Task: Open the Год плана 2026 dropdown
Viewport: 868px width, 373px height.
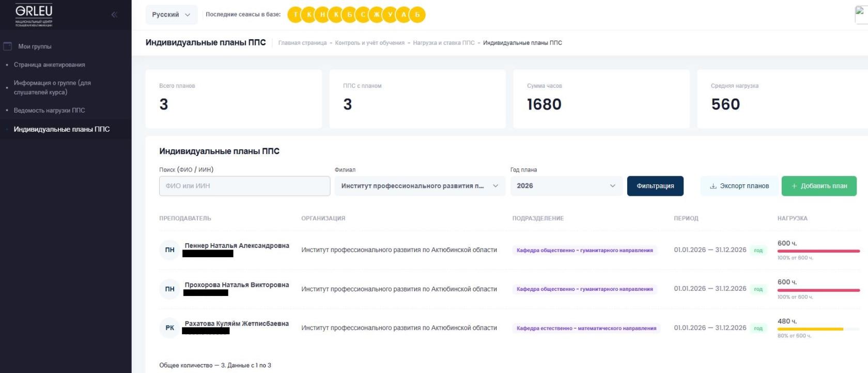Action: [566, 186]
